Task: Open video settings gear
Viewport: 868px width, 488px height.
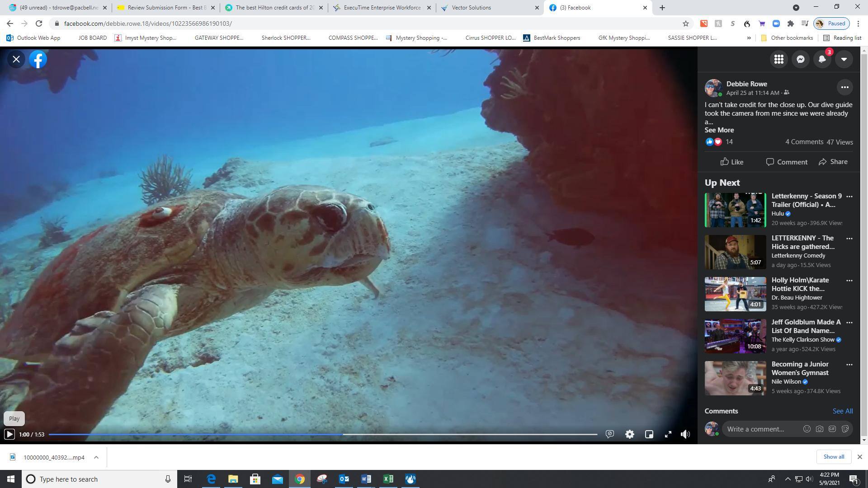Action: pos(629,434)
